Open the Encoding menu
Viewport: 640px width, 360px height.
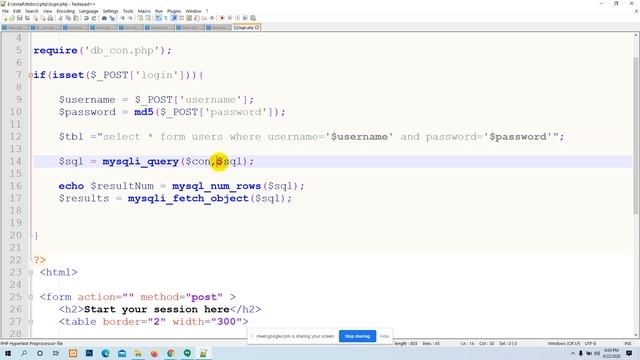tap(65, 11)
